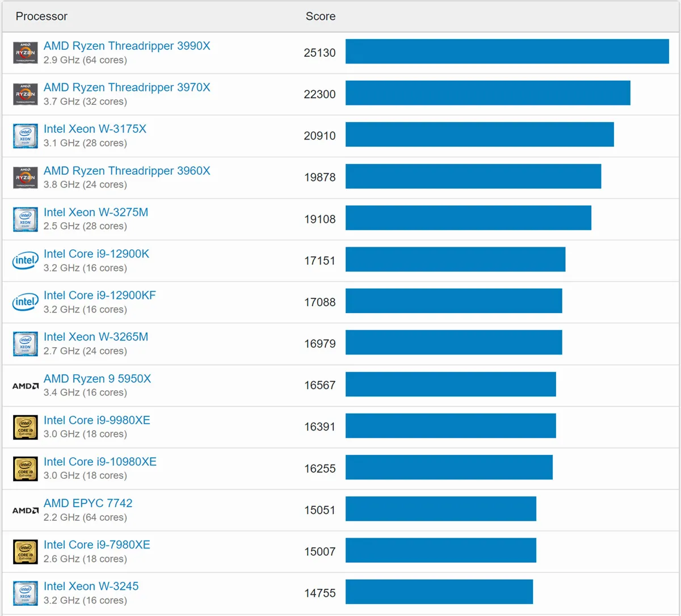Open AMD EPYC 7742 processor link

pos(88,503)
